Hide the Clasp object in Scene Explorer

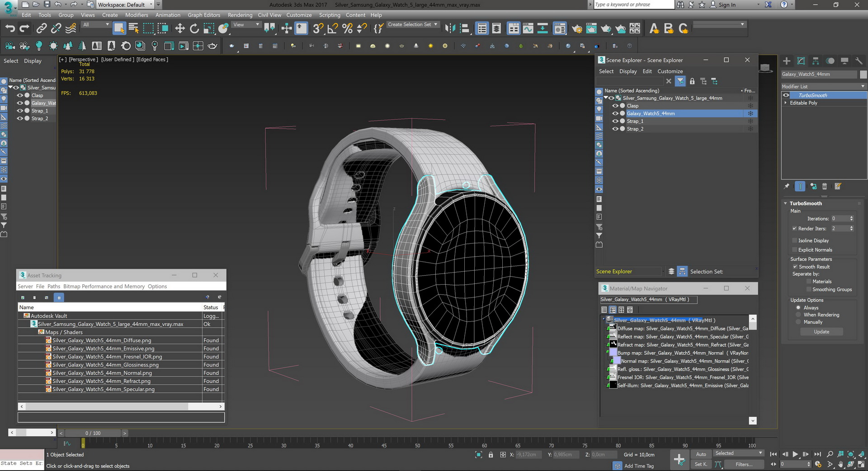point(615,106)
